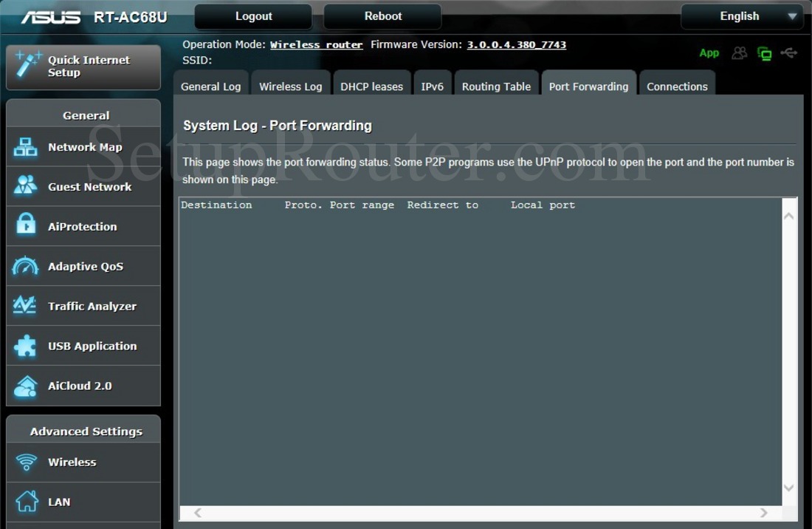Image resolution: width=812 pixels, height=529 pixels.
Task: Switch to the General Log tab
Action: (211, 86)
